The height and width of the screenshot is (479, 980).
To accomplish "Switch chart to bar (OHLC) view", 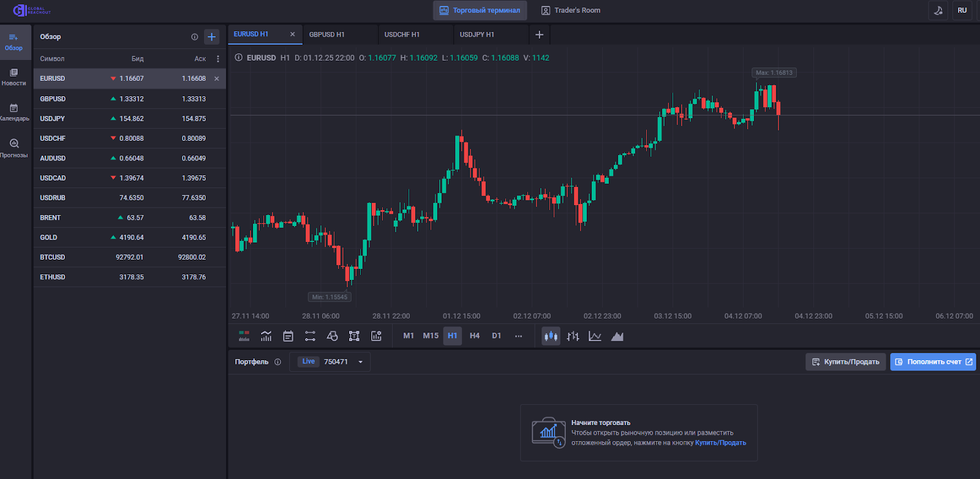I will 573,336.
